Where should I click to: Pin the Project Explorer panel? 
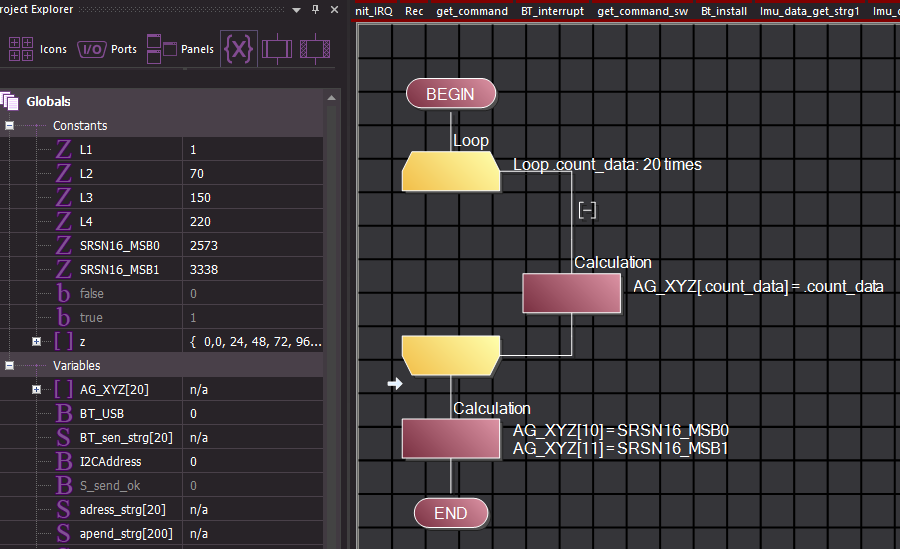[316, 10]
